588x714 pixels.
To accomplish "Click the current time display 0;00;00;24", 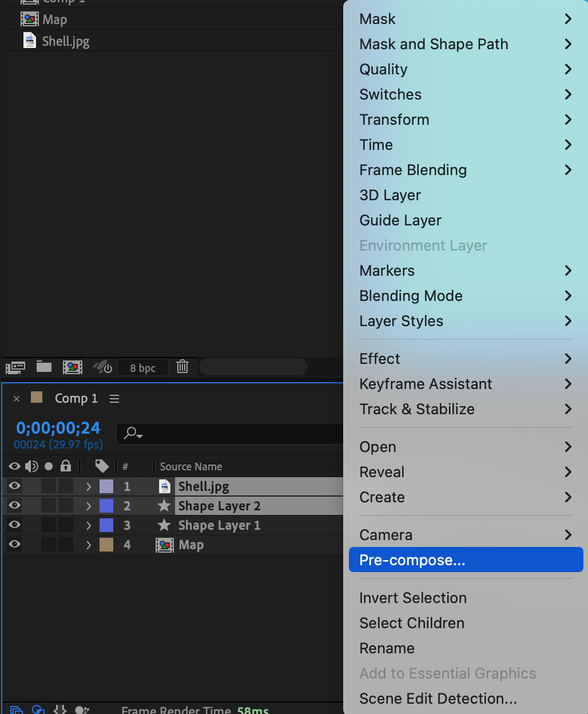I will click(x=58, y=428).
